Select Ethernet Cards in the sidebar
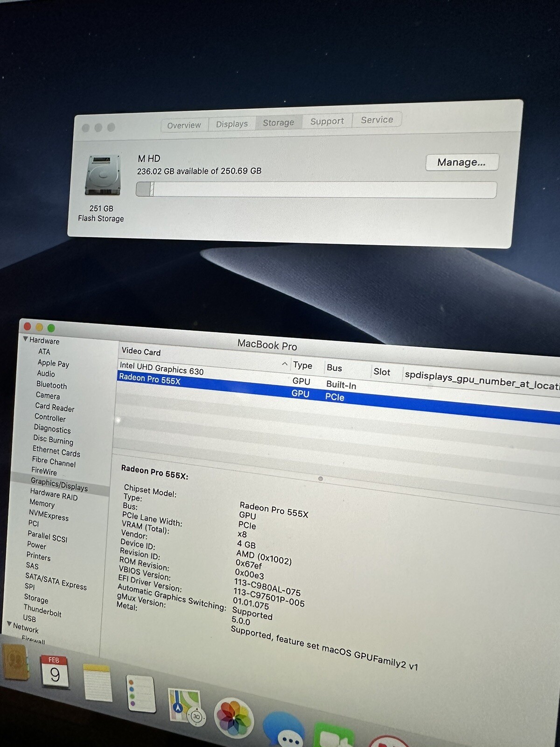 pos(56,451)
